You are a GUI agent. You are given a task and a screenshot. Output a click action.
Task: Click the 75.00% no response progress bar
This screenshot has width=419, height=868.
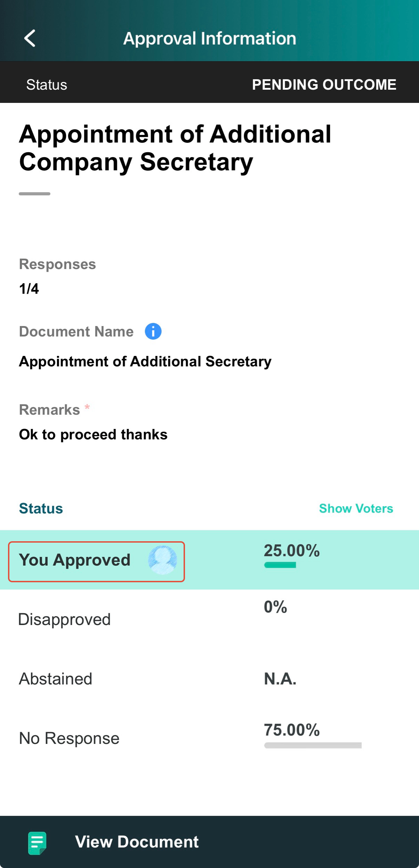coord(313,745)
